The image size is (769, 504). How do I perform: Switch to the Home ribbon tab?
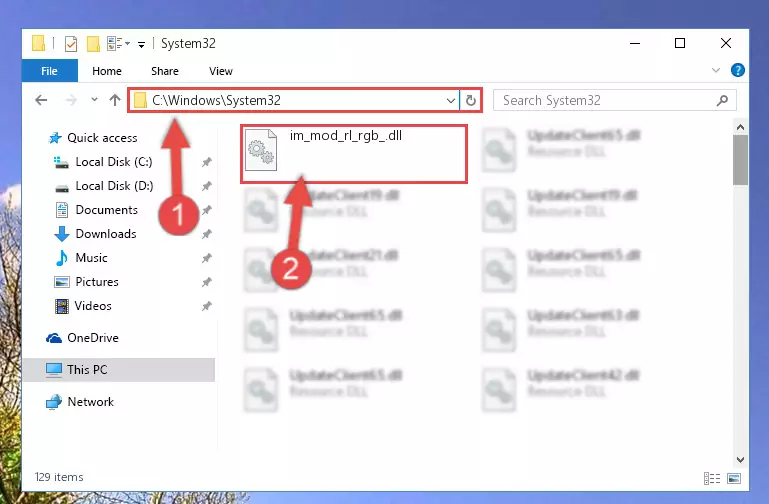107,71
